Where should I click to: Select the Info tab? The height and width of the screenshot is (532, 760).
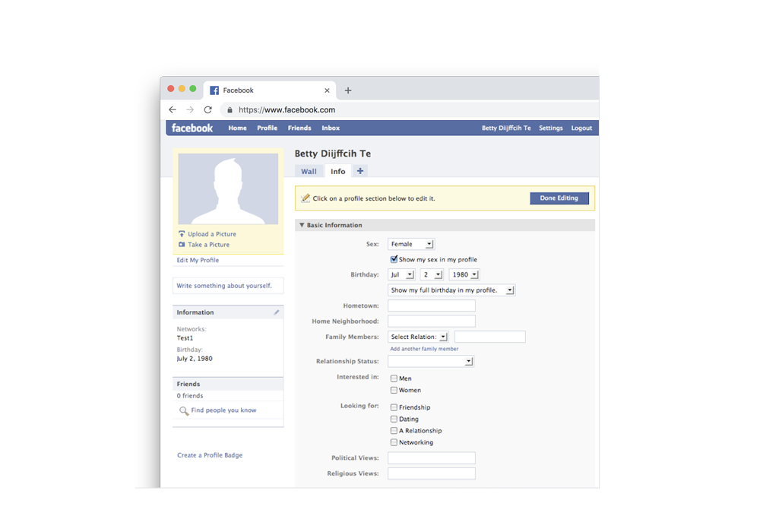point(338,172)
